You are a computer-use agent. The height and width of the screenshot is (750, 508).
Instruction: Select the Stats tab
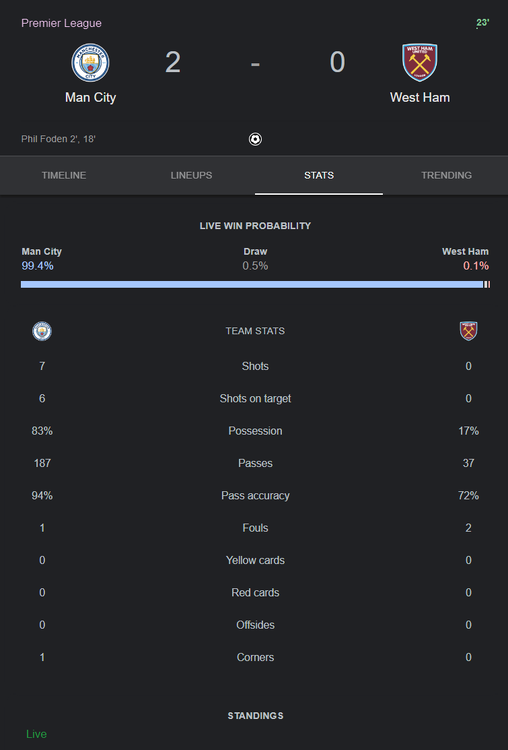[x=319, y=175]
